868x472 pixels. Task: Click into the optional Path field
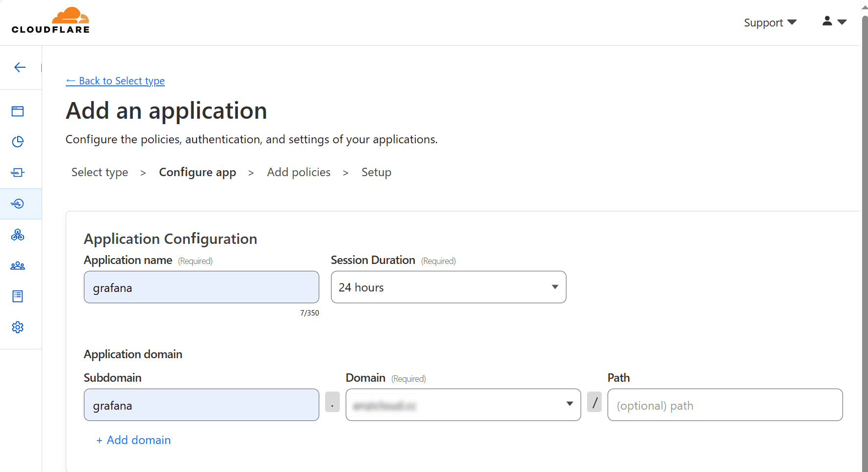coord(724,405)
